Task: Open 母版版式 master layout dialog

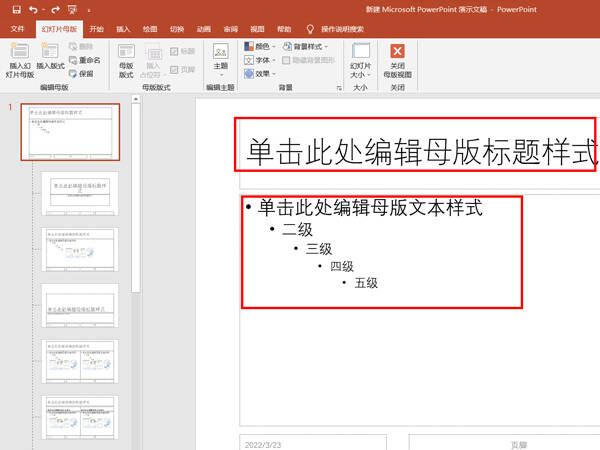Action: (126, 60)
